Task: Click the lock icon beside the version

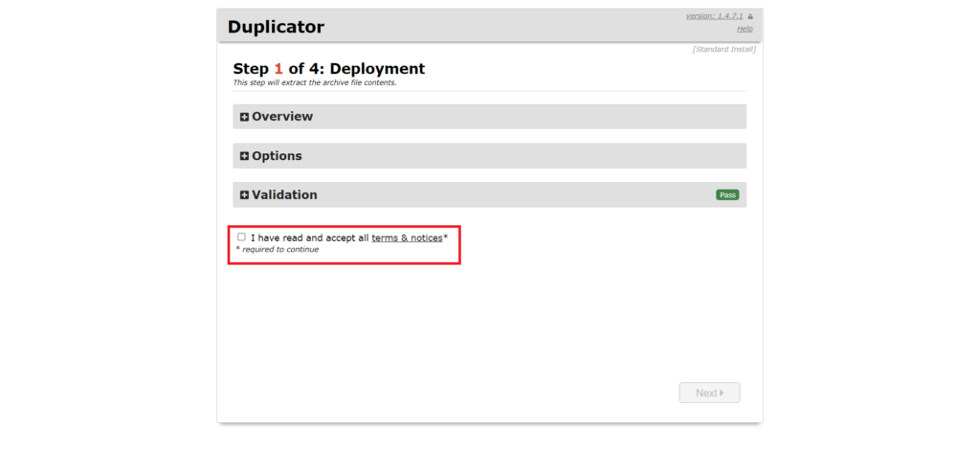Action: coord(750,16)
